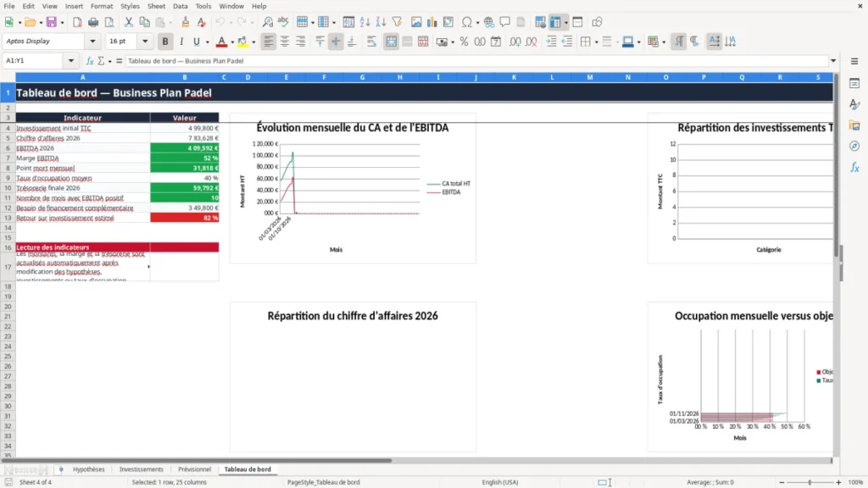Click Clear Direct Formatting icon
The image size is (868, 488).
click(202, 22)
